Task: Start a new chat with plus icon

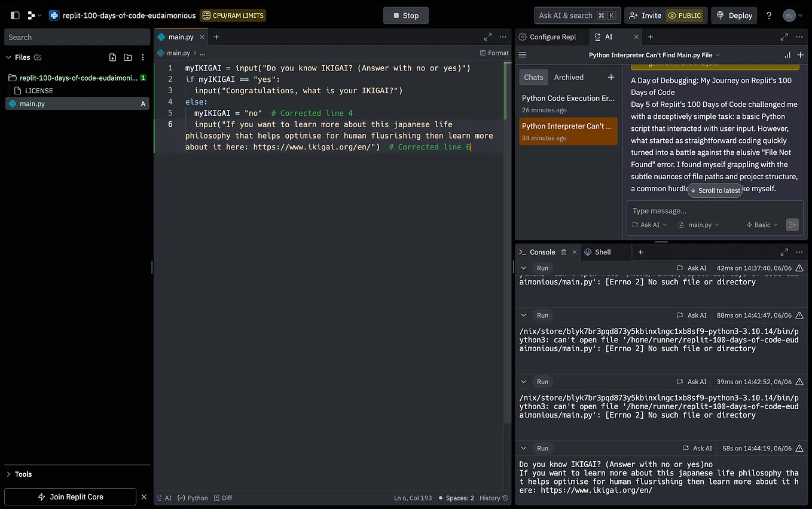Action: pos(611,77)
